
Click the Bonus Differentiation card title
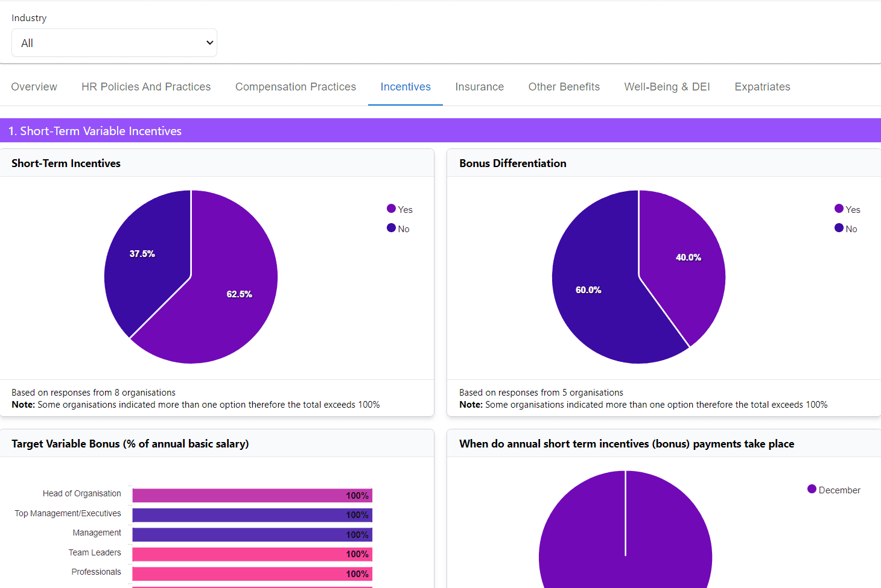[513, 163]
